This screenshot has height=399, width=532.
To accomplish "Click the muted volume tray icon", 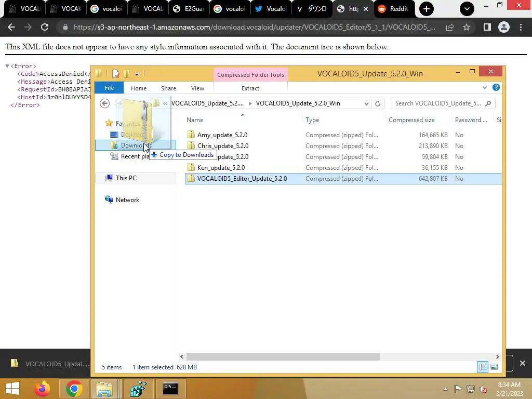I will coord(483,389).
